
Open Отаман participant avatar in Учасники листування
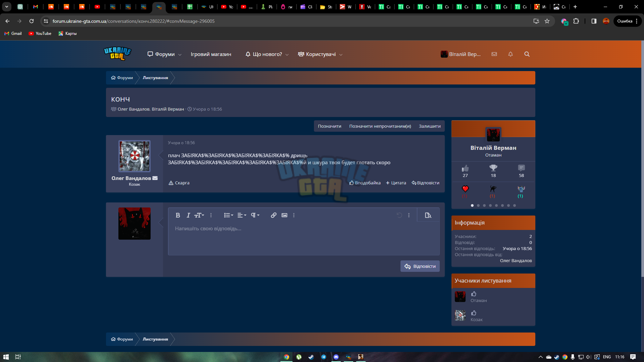click(460, 297)
